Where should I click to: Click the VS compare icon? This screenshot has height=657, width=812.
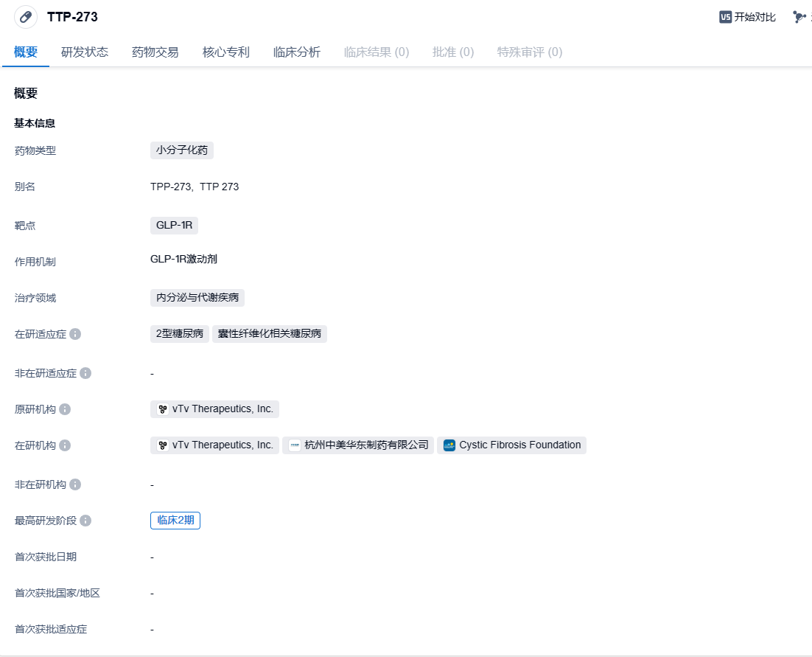pos(725,17)
